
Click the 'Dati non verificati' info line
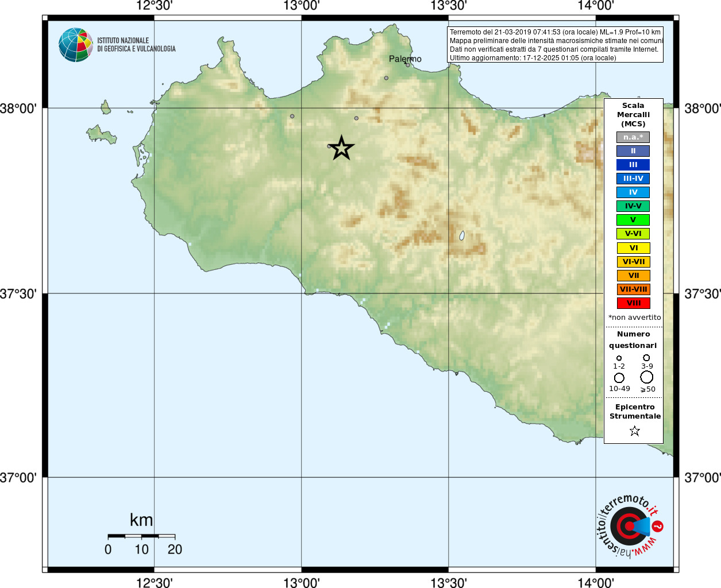click(x=554, y=49)
